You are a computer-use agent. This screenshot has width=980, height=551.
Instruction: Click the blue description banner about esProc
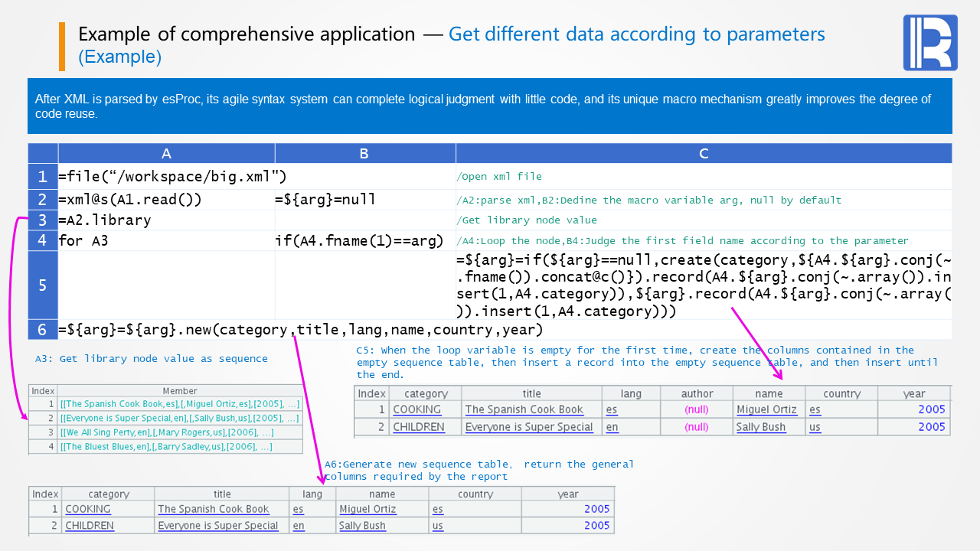pyautogui.click(x=489, y=106)
